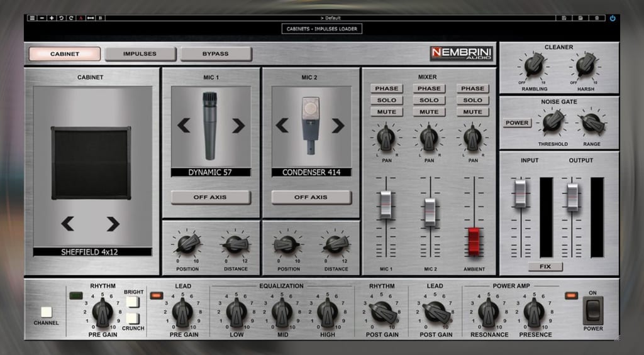Solo the MIC 1 mixer channel

coord(387,100)
